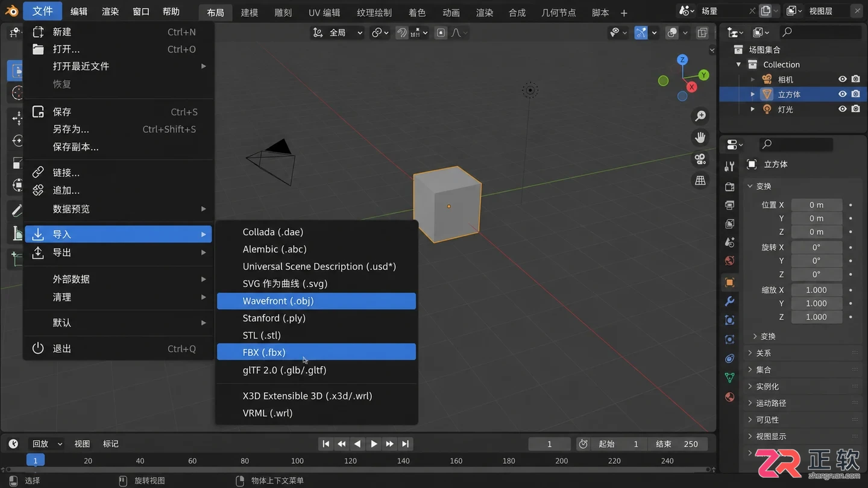Click the 位置 X value slider field
This screenshot has height=488, width=868.
(817, 205)
